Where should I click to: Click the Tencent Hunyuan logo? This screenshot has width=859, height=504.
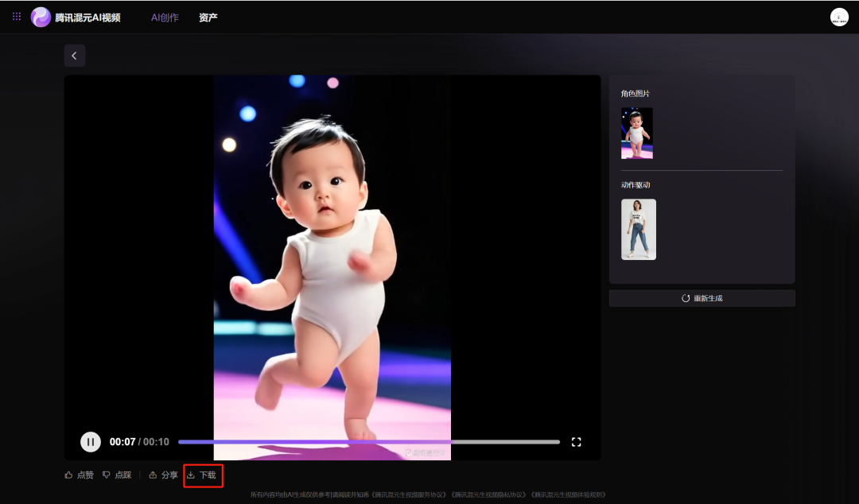point(41,17)
